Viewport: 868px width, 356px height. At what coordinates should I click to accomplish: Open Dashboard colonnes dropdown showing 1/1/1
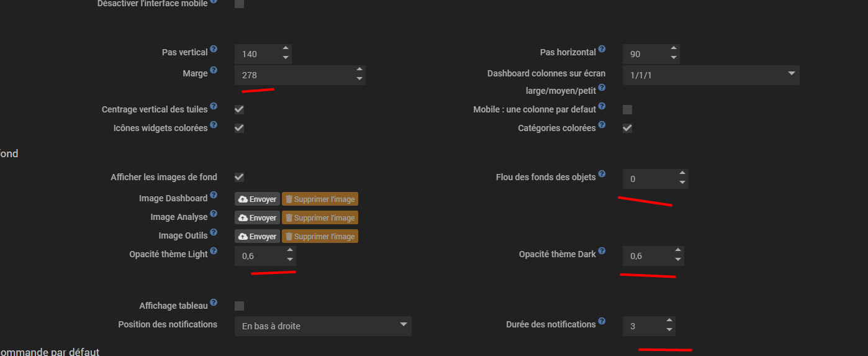(711, 75)
